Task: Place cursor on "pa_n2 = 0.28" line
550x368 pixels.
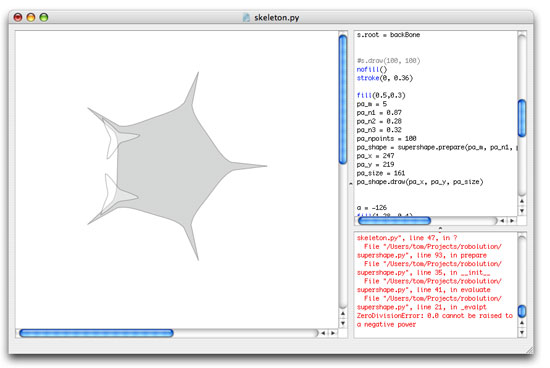Action: coord(379,121)
